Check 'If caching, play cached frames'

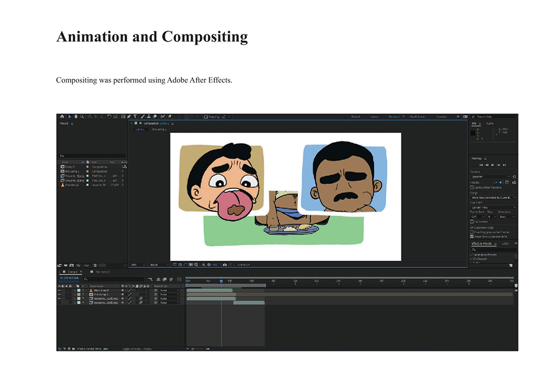pyautogui.click(x=472, y=232)
